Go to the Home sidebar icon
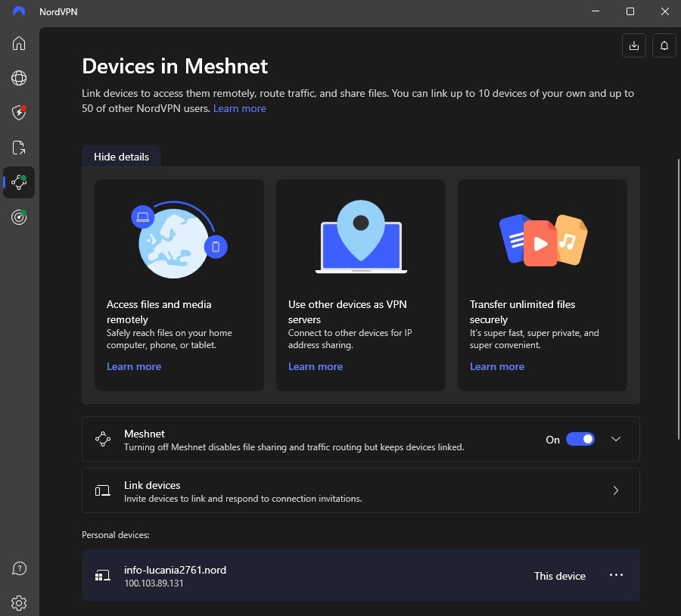Screen dimensions: 681x616 (19, 43)
